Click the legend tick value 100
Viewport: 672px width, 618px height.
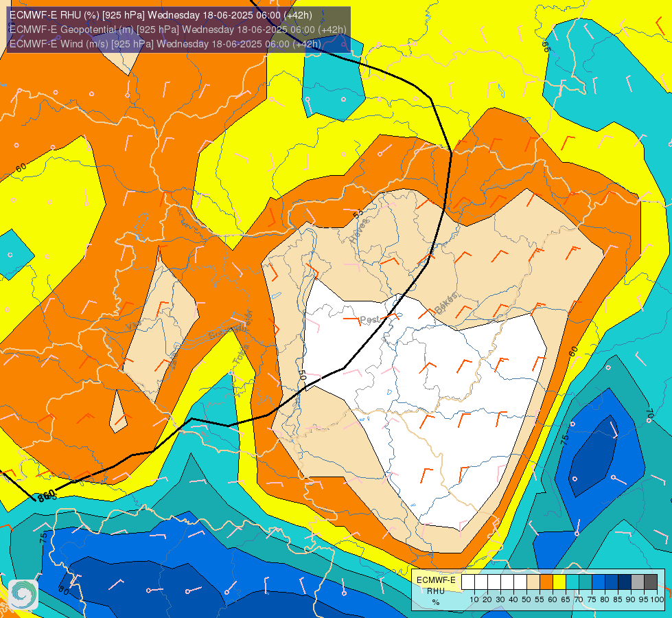[658, 599]
